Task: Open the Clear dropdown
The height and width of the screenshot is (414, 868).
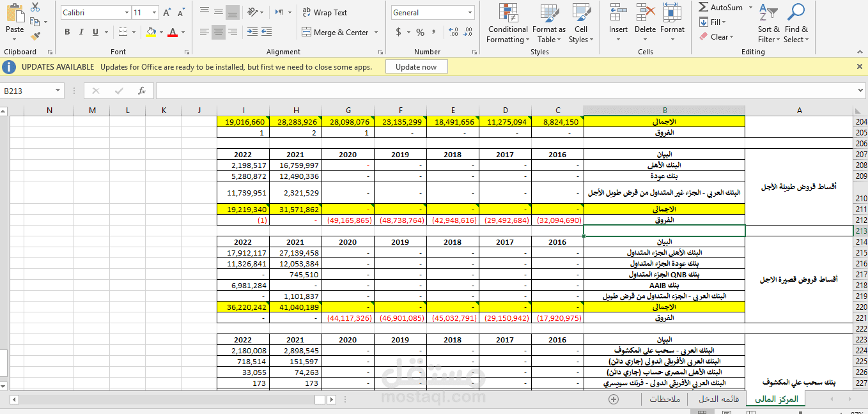Action: point(717,37)
